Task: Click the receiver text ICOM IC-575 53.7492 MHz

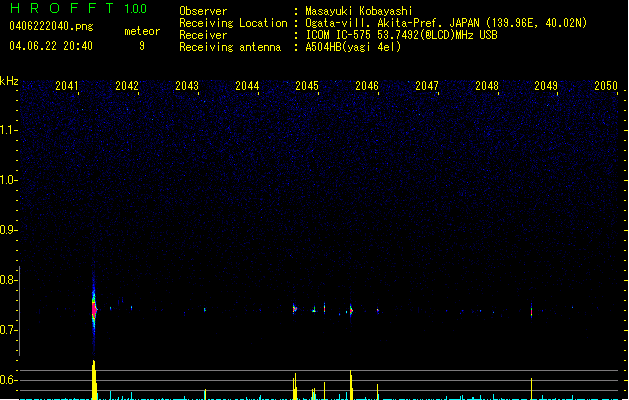Action: coord(402,35)
